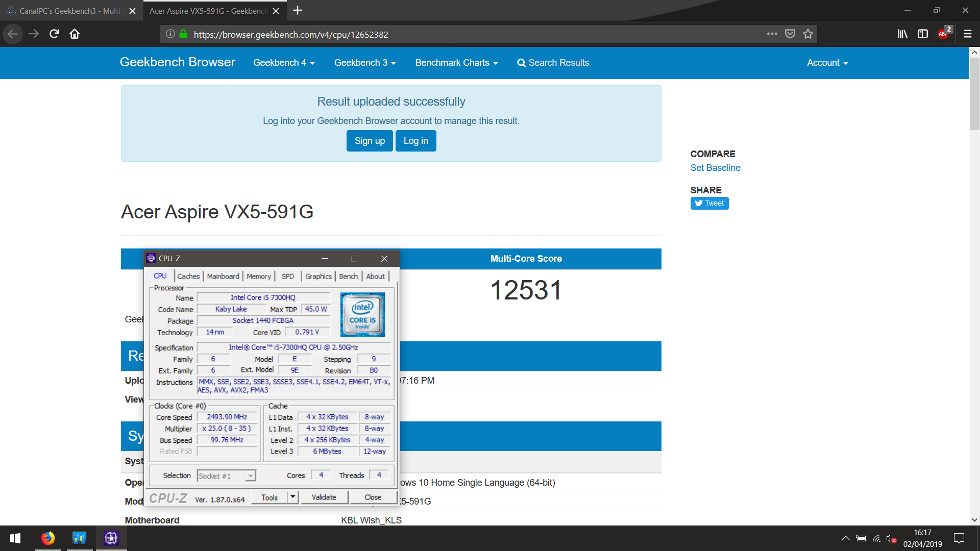This screenshot has height=551, width=980.
Task: Check battery status in system tray
Action: point(861,538)
